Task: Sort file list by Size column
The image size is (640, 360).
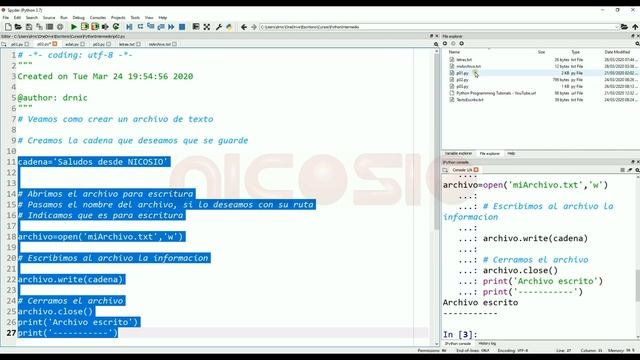Action: [x=541, y=52]
